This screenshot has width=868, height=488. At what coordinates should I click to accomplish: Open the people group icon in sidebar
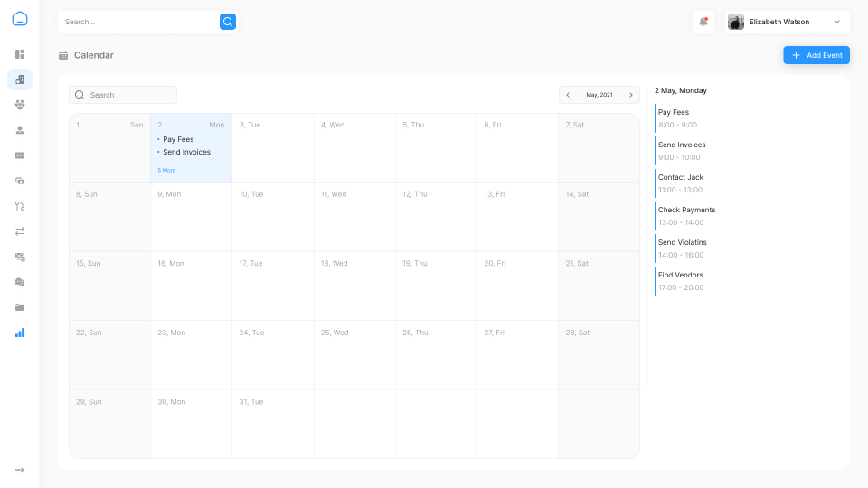coord(20,105)
